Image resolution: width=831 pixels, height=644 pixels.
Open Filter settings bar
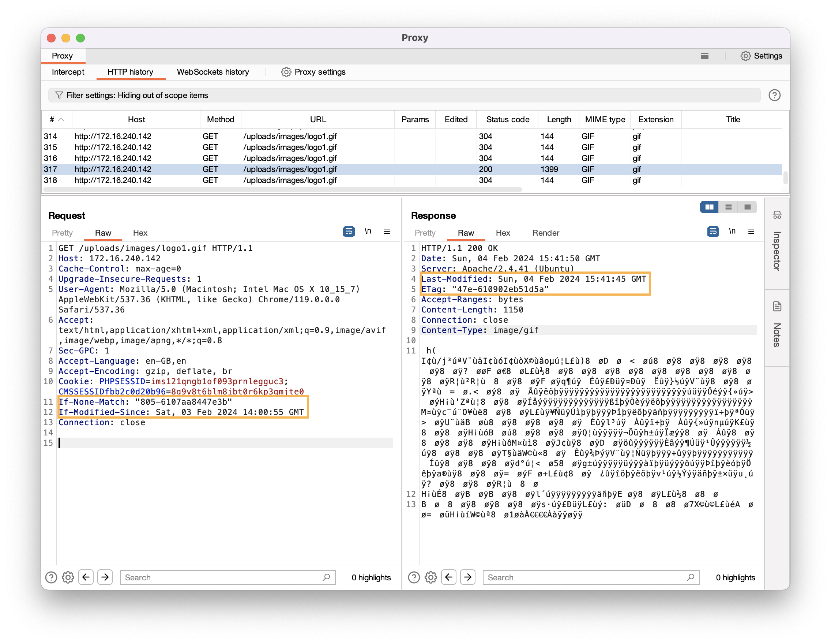click(x=404, y=95)
